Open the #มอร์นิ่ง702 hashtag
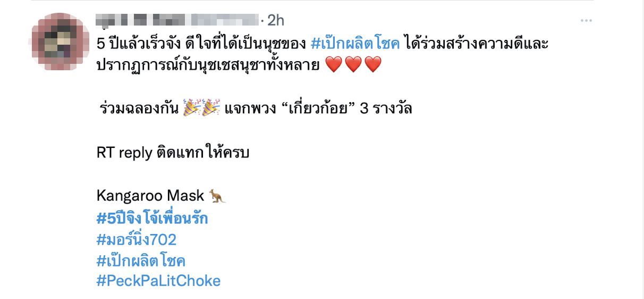 [137, 239]
